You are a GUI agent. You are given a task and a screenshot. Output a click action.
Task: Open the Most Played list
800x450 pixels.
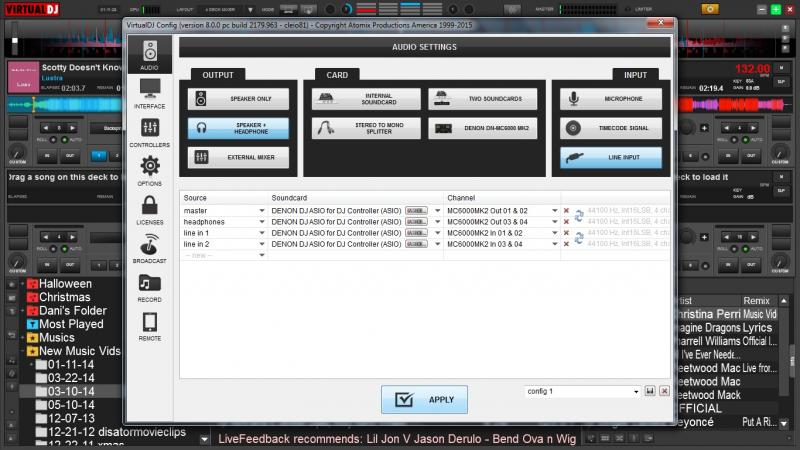click(71, 324)
